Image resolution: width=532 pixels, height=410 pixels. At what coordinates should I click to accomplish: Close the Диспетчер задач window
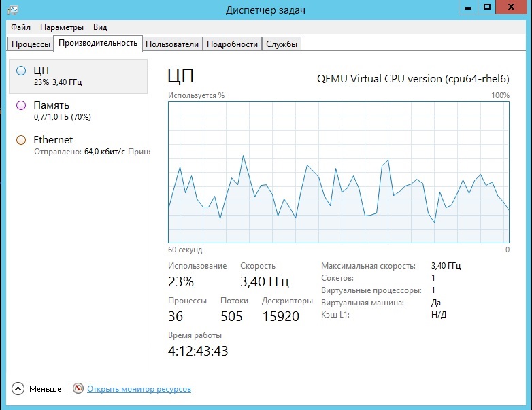(511, 7)
